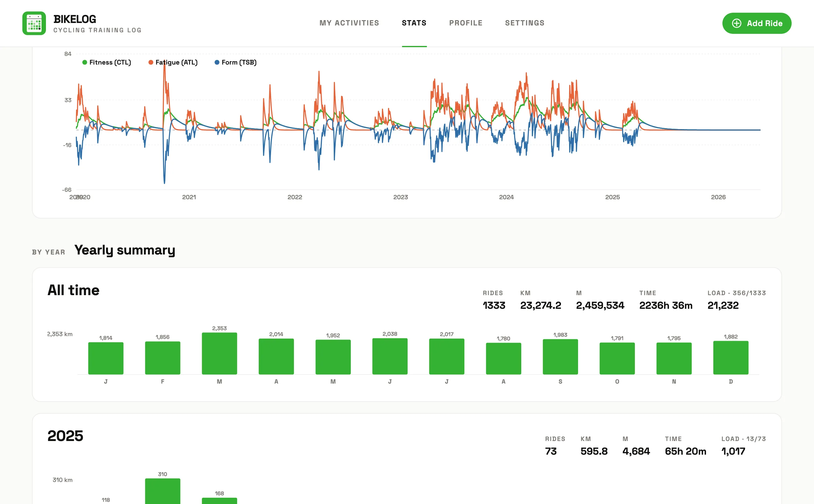814x504 pixels.
Task: Click the 2,353 km axis label
Action: (x=60, y=334)
